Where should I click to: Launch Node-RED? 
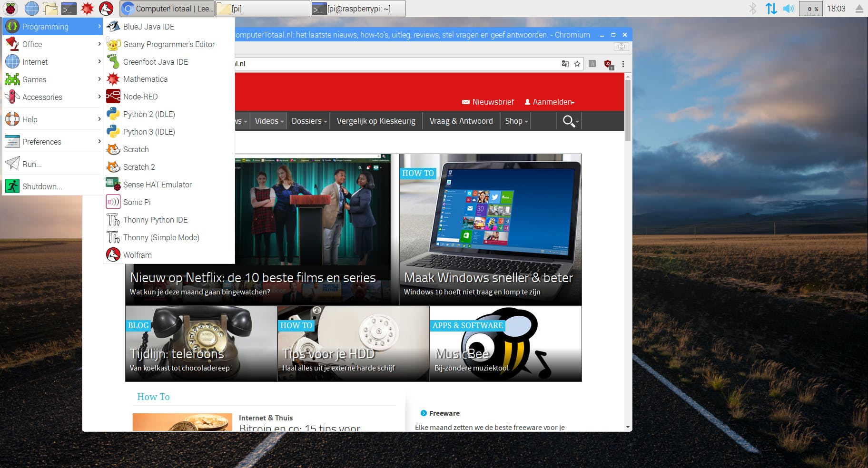tap(169, 97)
